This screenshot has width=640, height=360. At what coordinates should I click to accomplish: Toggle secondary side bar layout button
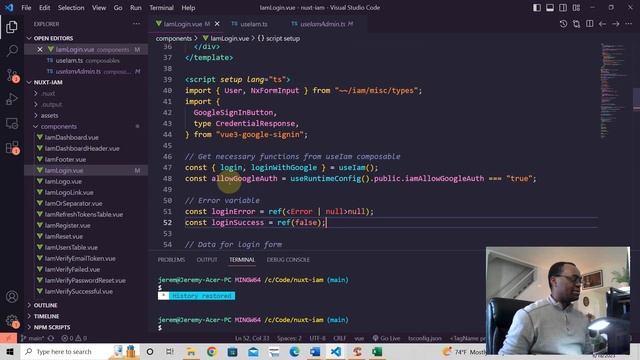[x=563, y=8]
